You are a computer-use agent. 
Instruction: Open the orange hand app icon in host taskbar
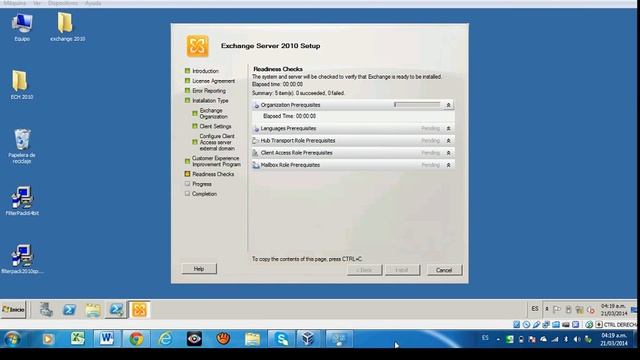(223, 339)
